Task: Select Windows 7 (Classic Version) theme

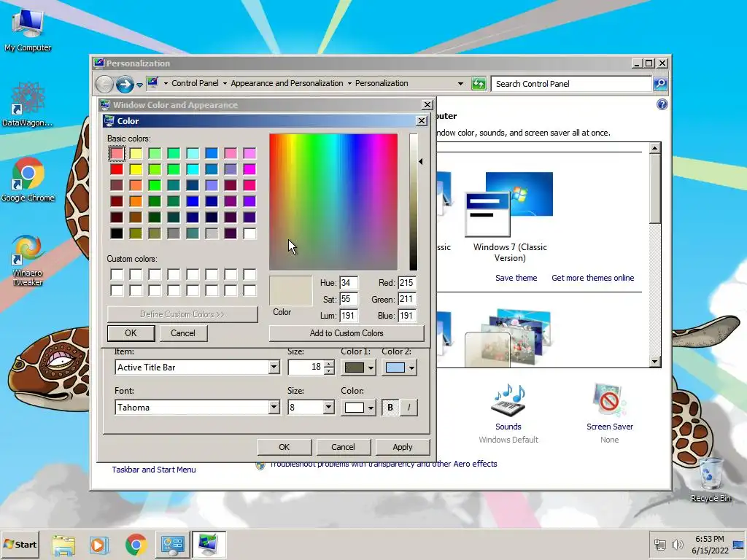Action: pyautogui.click(x=510, y=217)
